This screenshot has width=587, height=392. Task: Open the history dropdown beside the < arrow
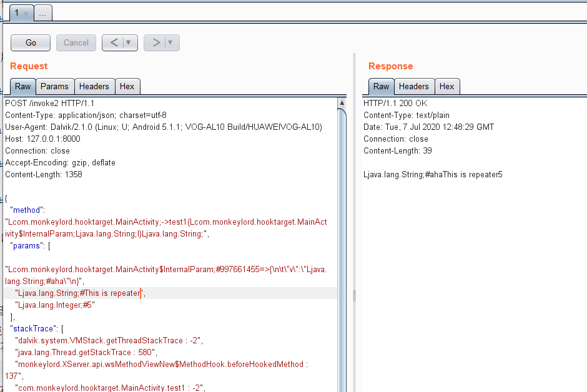point(129,42)
